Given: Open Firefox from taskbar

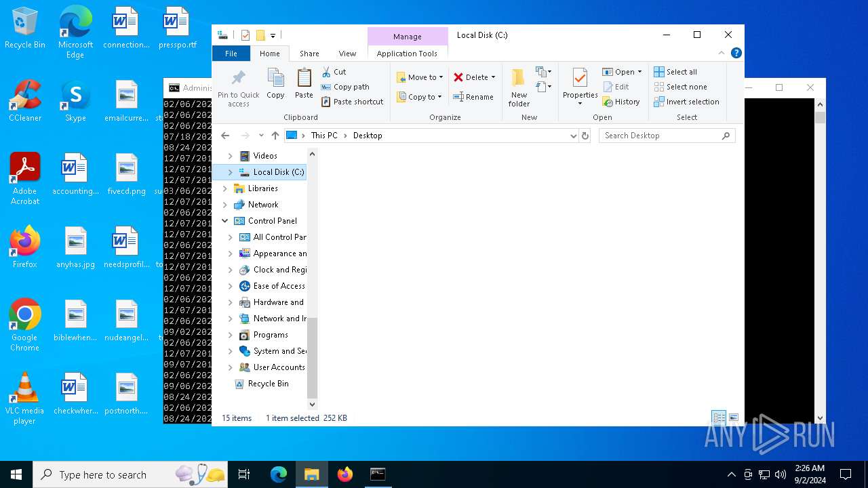Looking at the screenshot, I should point(345,474).
